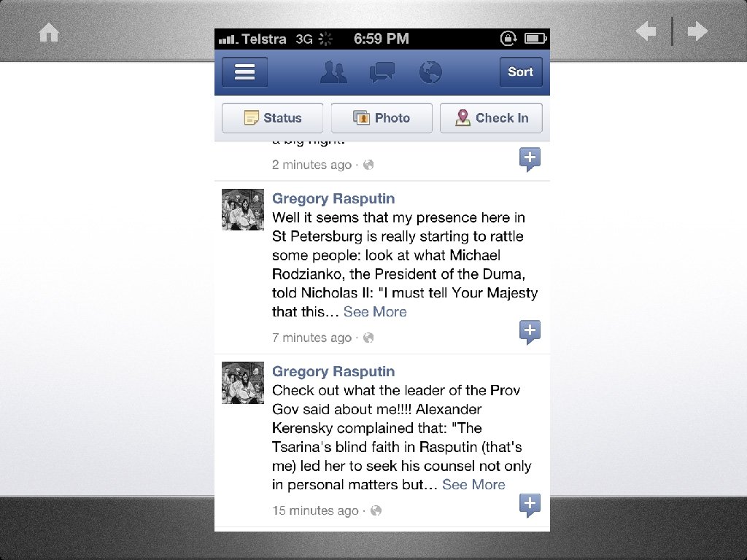Click Rasputin avatar thumbnail on Rodzianko post
Screen dimensions: 747x560
243,209
